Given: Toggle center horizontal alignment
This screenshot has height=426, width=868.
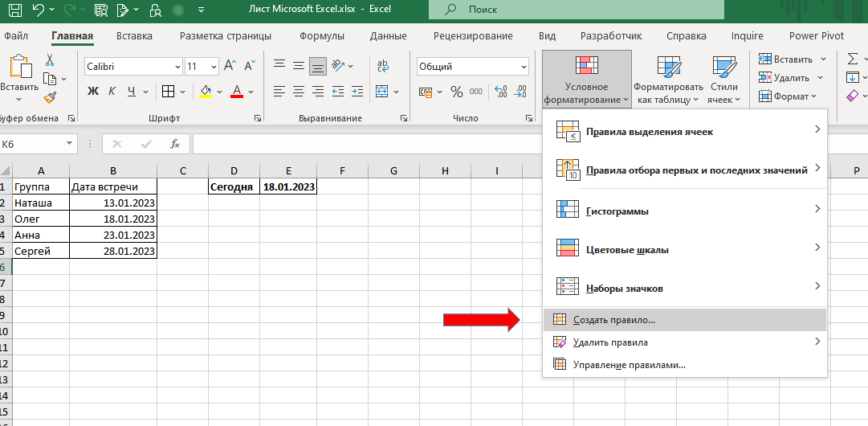Looking at the screenshot, I should (x=299, y=91).
